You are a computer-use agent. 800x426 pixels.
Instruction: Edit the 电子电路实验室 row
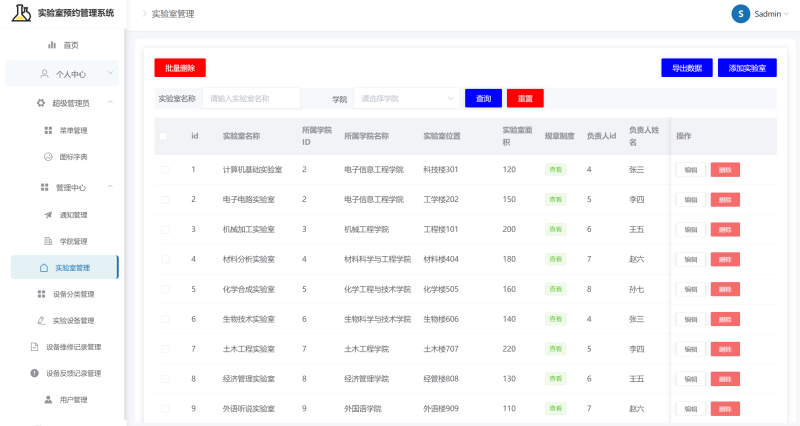(691, 199)
